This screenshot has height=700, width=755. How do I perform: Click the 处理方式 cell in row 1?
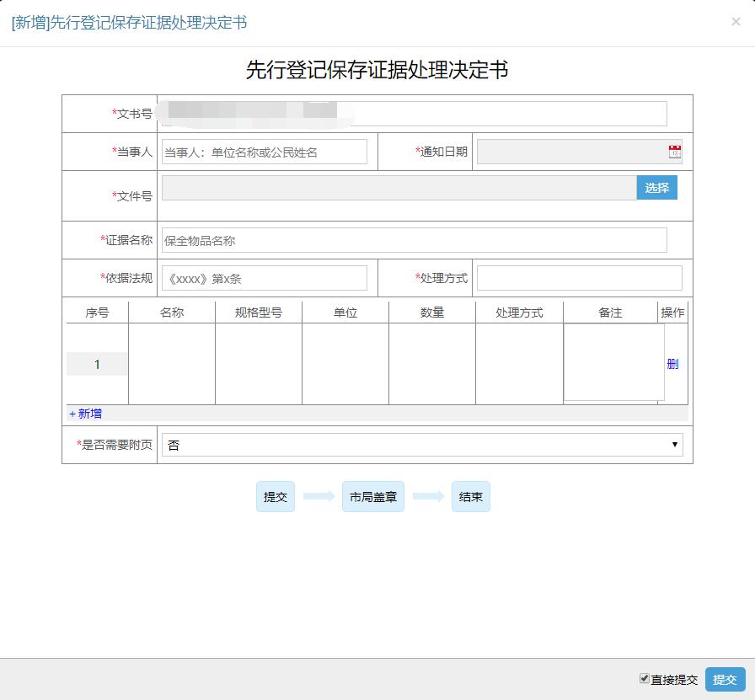click(x=519, y=364)
